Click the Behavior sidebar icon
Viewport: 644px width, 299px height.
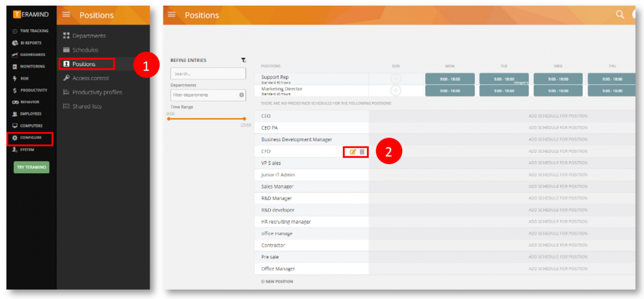tap(15, 102)
